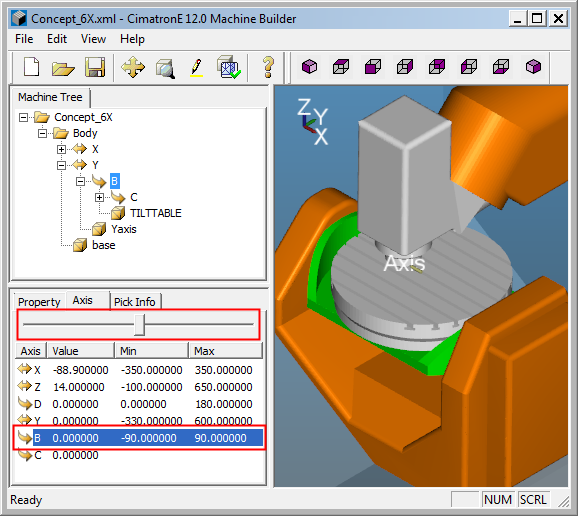This screenshot has width=578, height=516.
Task: Switch to the Property tab
Action: 39,302
